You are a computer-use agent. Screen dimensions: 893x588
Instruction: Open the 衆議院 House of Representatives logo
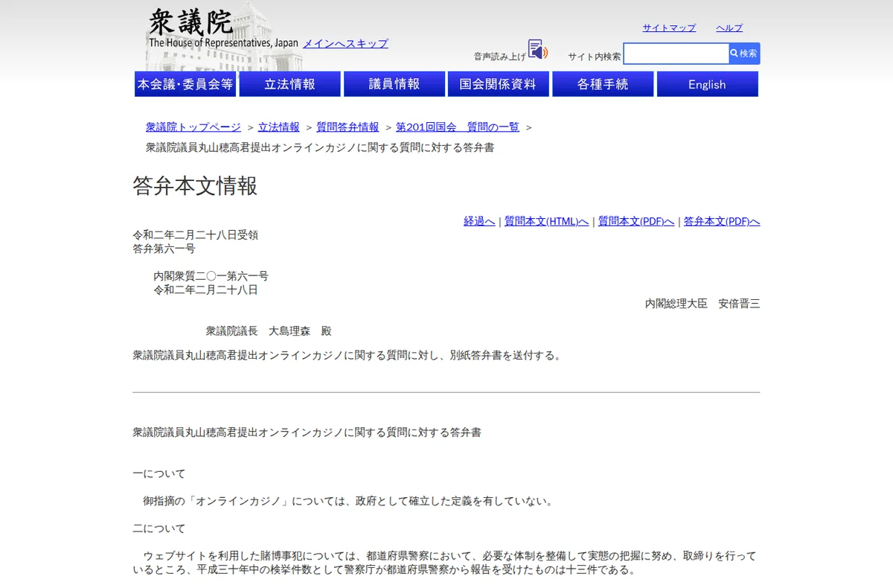coord(223,29)
